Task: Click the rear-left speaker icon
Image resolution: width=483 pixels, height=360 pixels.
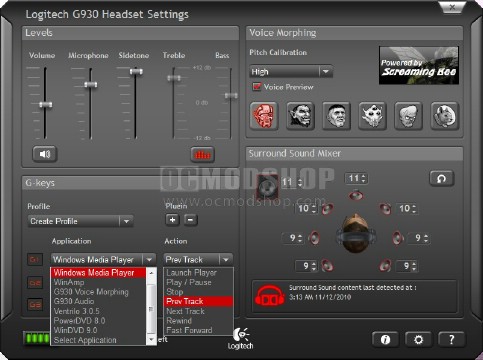Action: pyautogui.click(x=327, y=266)
